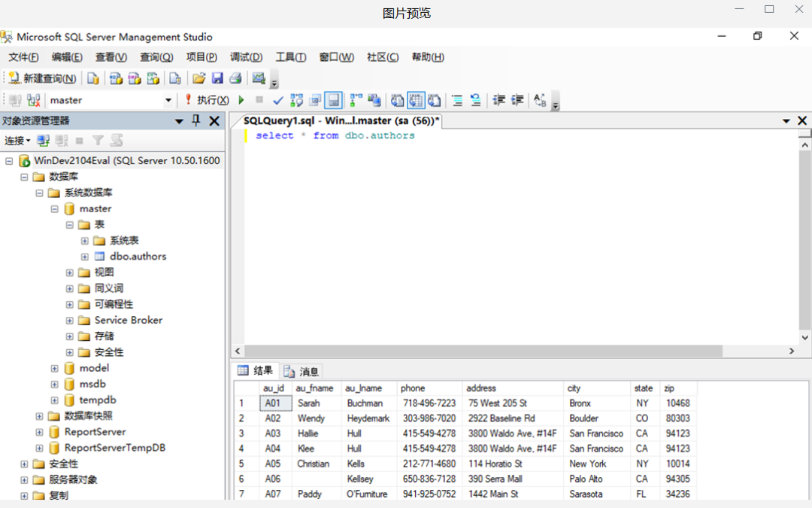Switch output to Results to File
812x508 pixels.
(x=435, y=100)
